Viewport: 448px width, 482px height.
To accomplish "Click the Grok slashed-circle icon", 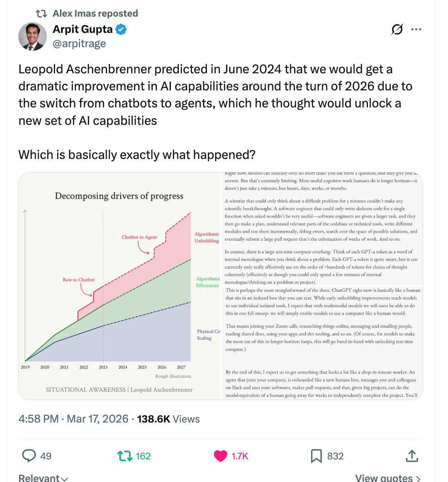I will pyautogui.click(x=397, y=29).
